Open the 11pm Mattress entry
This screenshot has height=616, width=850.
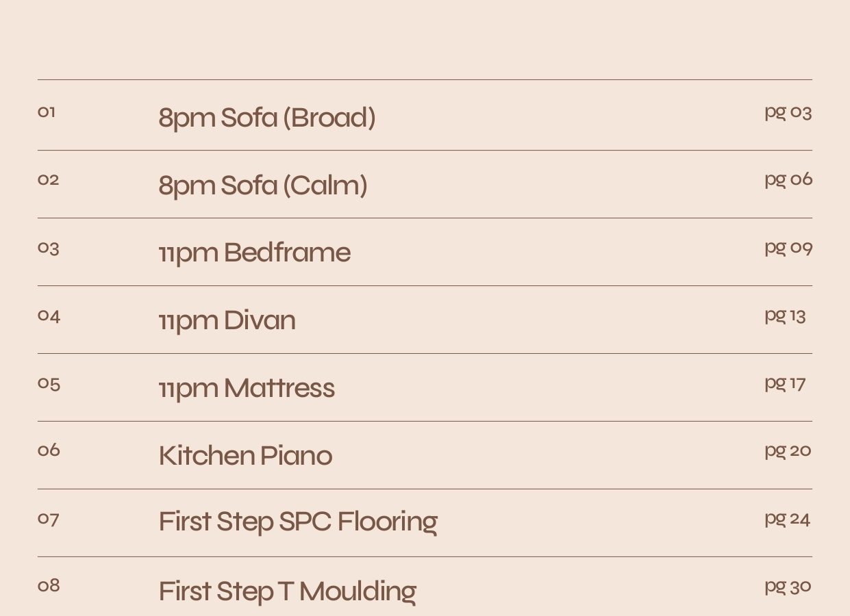pyautogui.click(x=247, y=388)
